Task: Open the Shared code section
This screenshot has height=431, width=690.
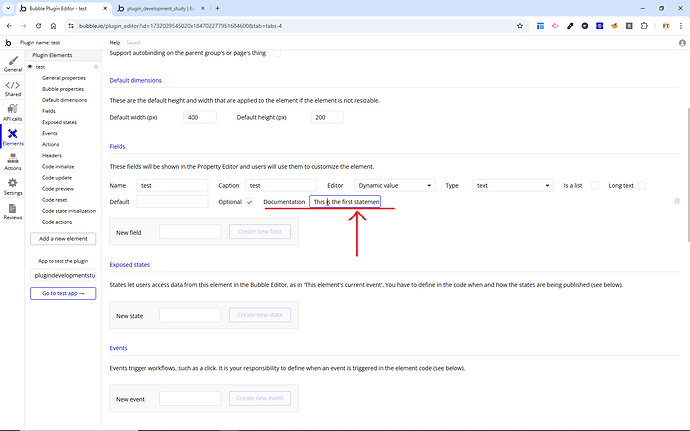Action: pos(13,88)
